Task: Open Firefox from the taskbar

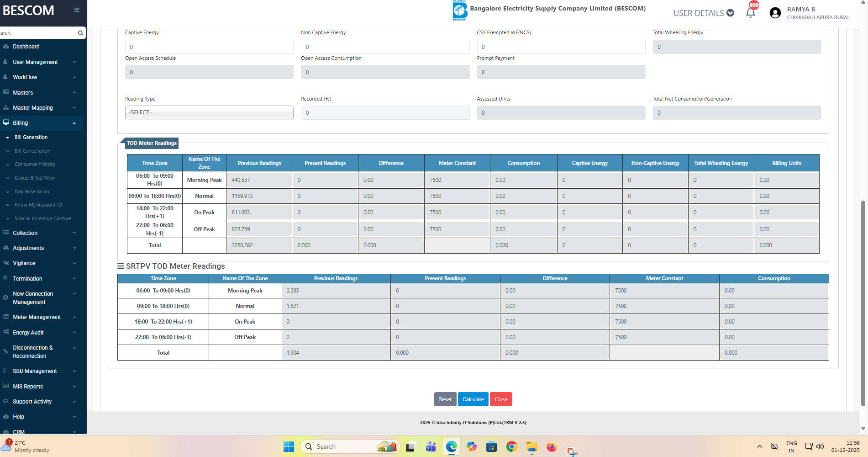Action: 552,447
